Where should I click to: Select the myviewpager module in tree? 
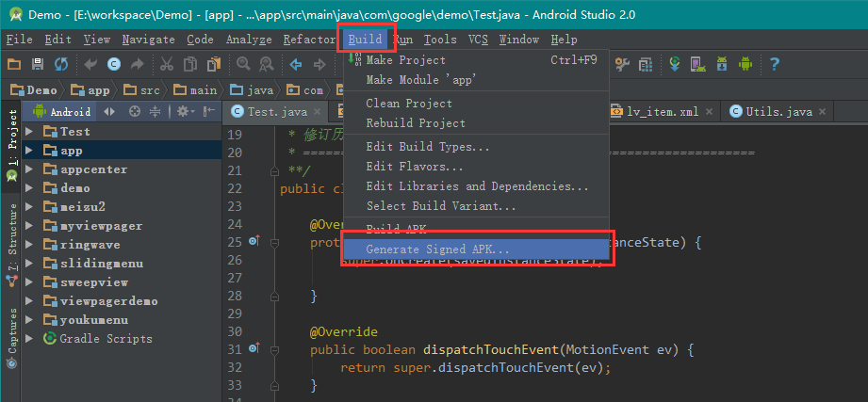tap(101, 226)
